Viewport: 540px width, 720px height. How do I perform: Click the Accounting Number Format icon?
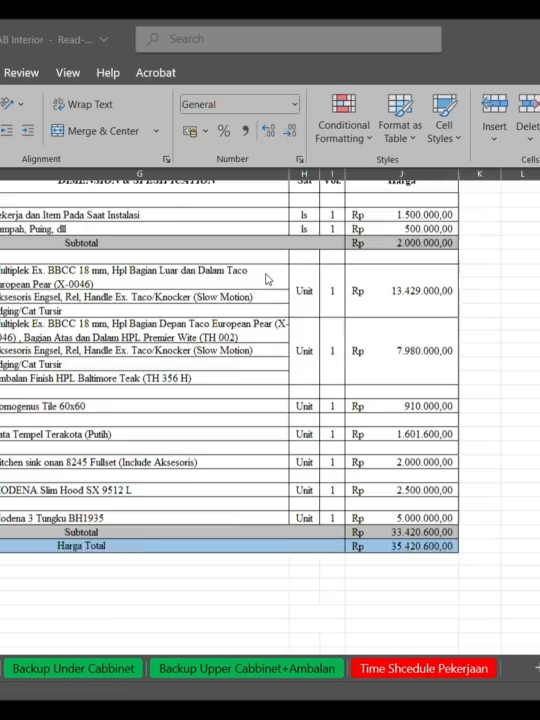(191, 131)
